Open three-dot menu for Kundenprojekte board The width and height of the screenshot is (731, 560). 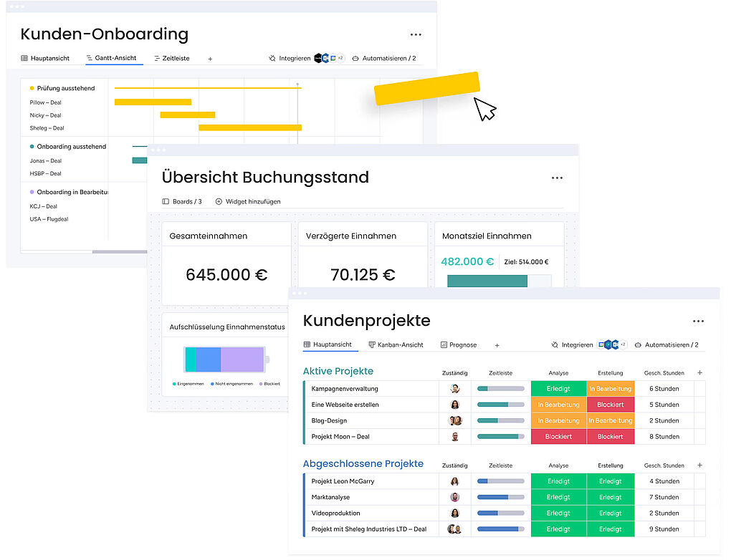tap(698, 322)
